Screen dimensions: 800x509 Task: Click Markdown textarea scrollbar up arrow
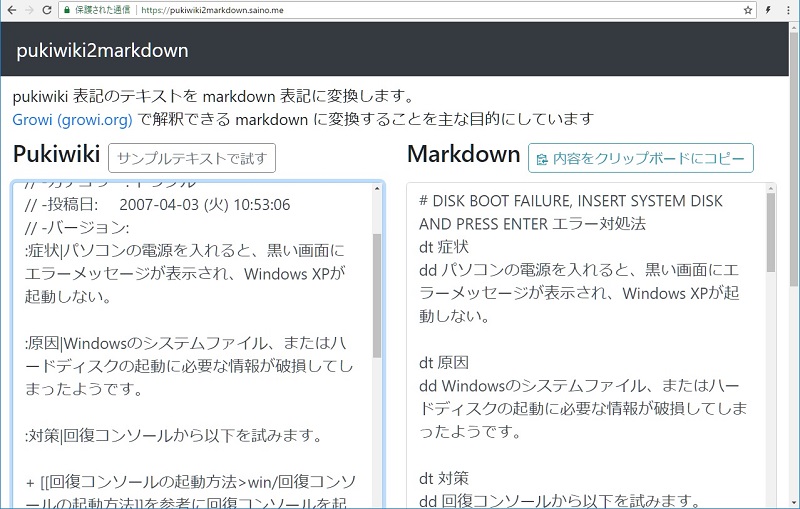pos(770,189)
